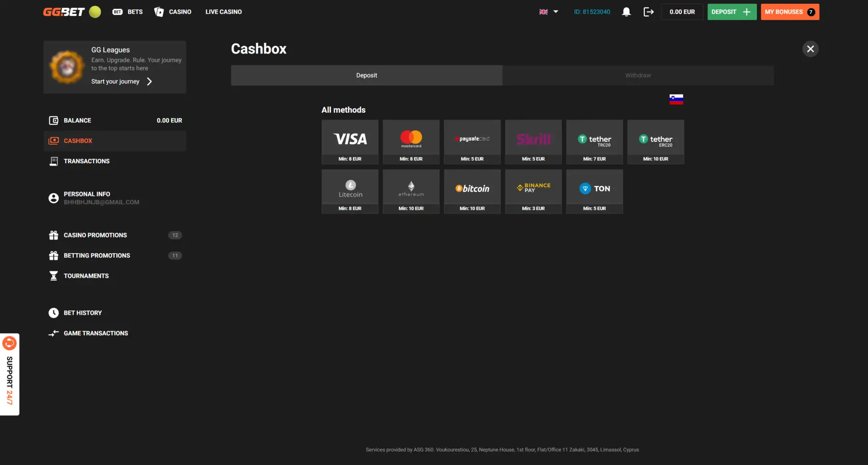Viewport: 868px width, 465px height.
Task: Open Transactions in the sidebar
Action: pos(115,161)
